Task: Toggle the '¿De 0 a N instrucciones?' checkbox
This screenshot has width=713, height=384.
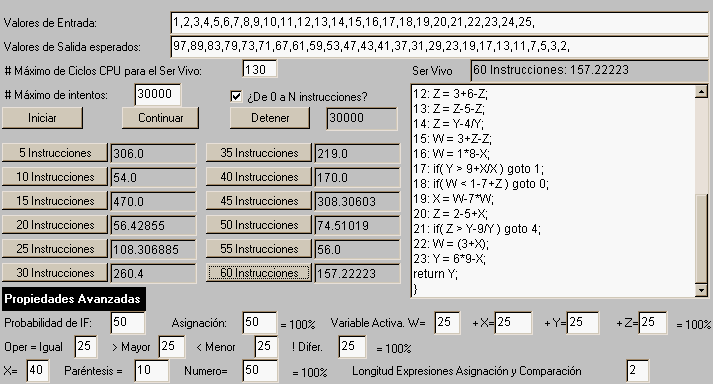Action: coord(236,96)
